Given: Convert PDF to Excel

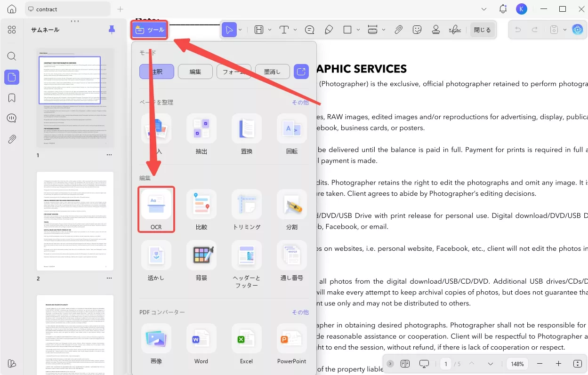Looking at the screenshot, I should point(247,344).
